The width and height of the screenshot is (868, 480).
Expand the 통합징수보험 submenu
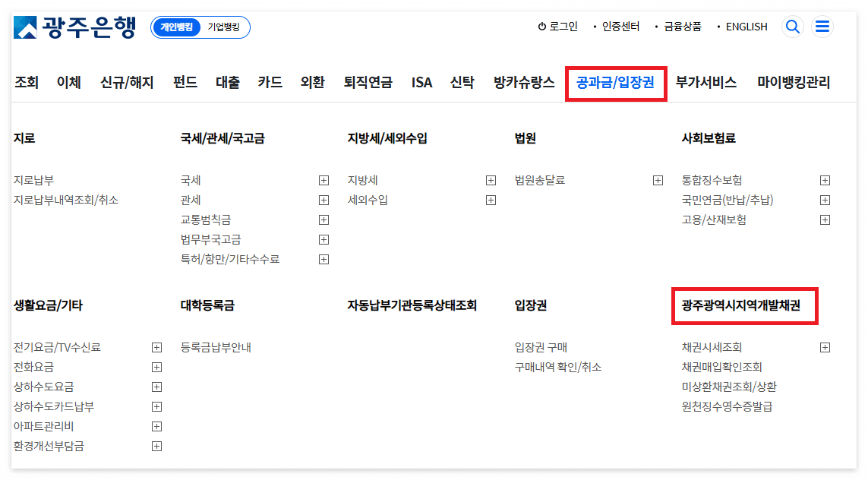825,180
